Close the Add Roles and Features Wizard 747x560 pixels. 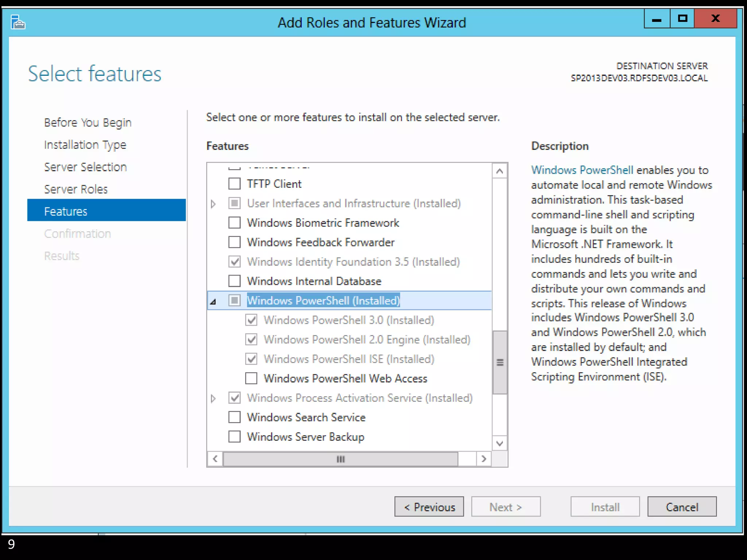715,19
